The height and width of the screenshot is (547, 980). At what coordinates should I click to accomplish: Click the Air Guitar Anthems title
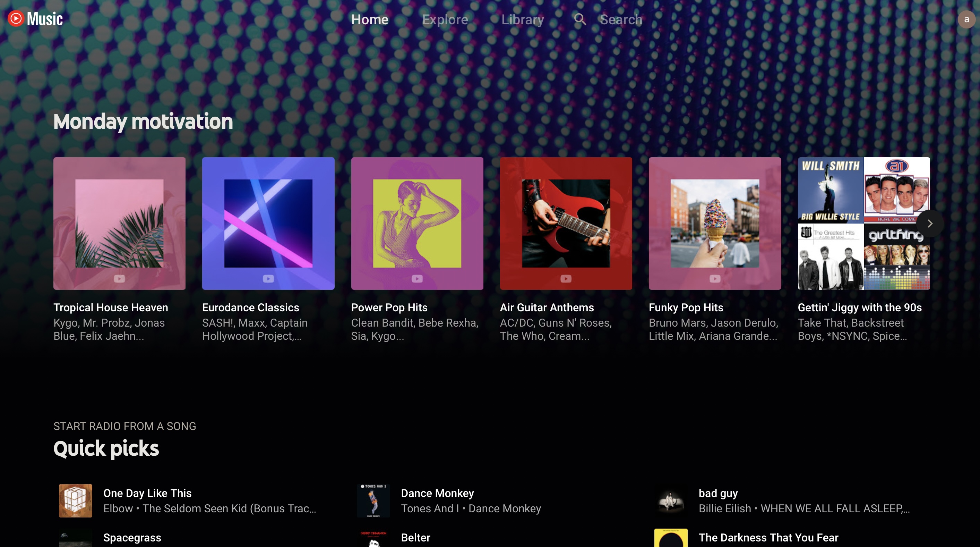pos(547,308)
